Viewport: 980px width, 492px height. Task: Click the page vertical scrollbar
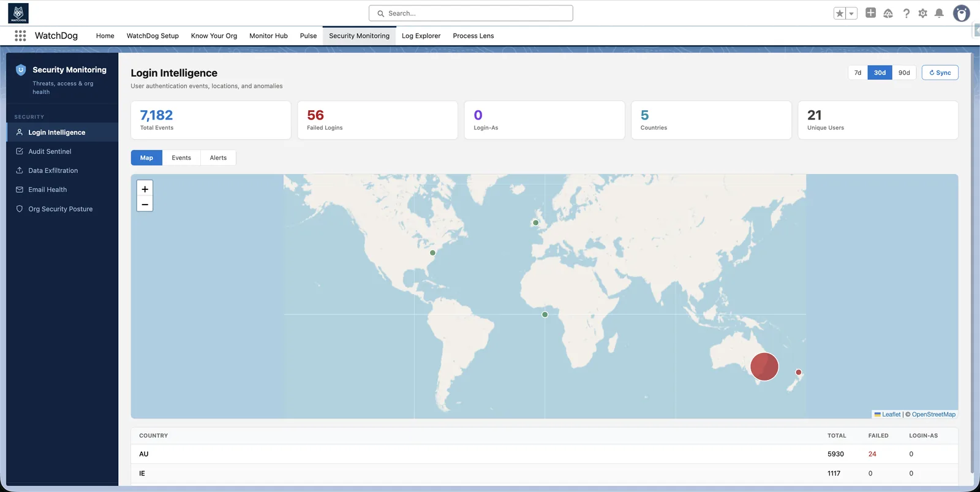click(972, 263)
